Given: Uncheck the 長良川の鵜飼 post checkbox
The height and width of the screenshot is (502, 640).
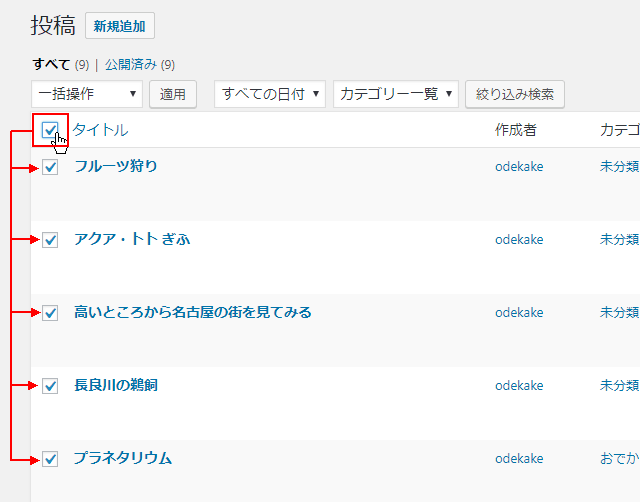Looking at the screenshot, I should point(50,386).
